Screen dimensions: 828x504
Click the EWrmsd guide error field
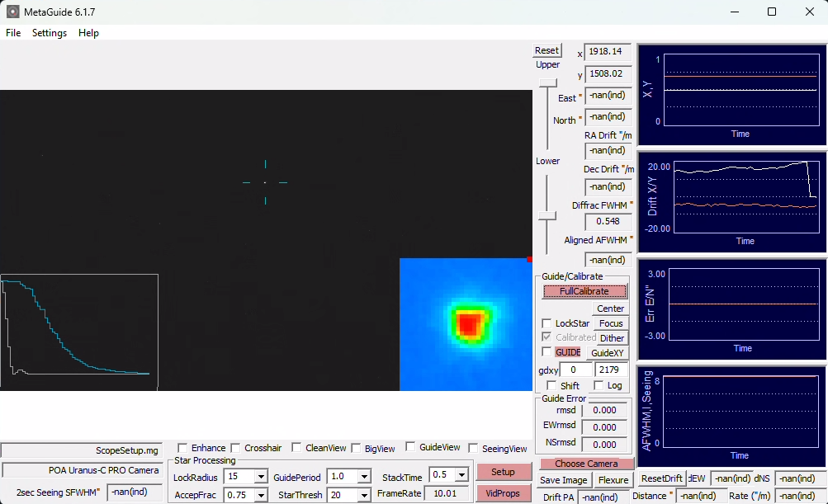click(x=604, y=427)
